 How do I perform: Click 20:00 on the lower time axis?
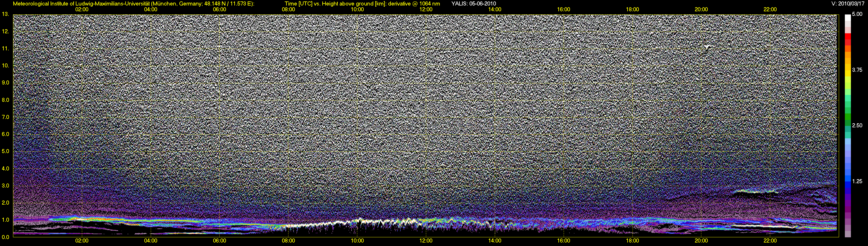coord(701,241)
